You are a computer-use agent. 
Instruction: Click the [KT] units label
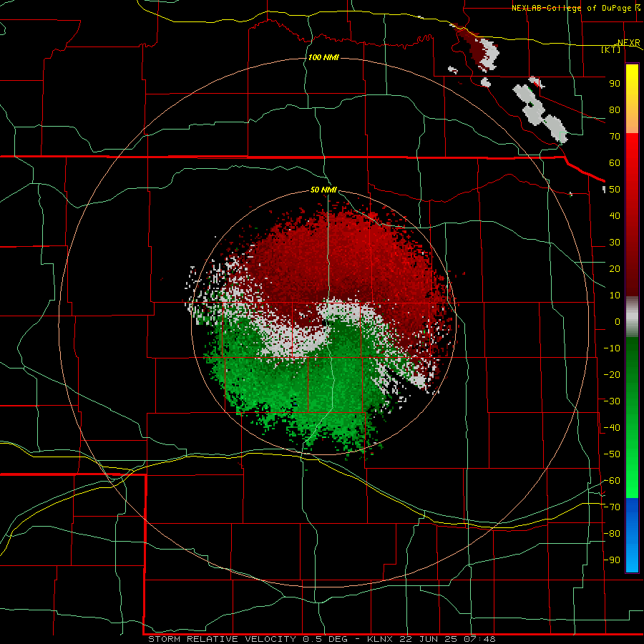click(611, 49)
